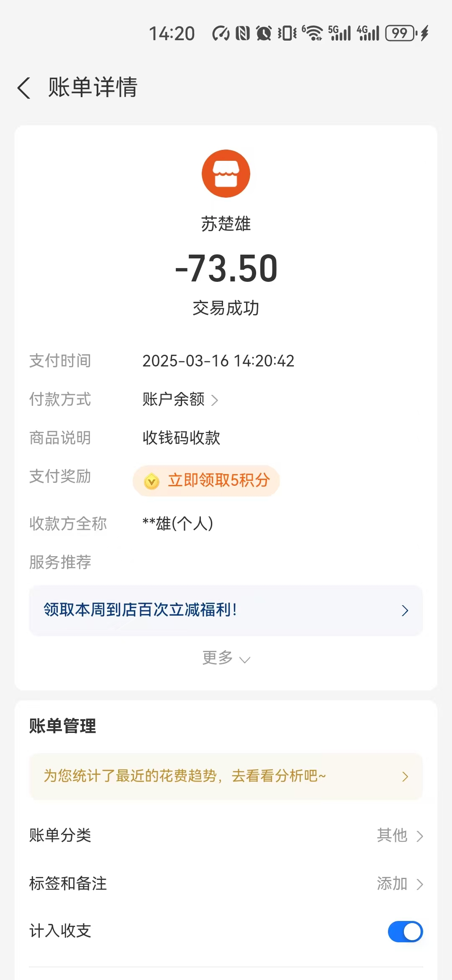
Task: Tap the Wi-Fi status icon
Action: tap(312, 33)
